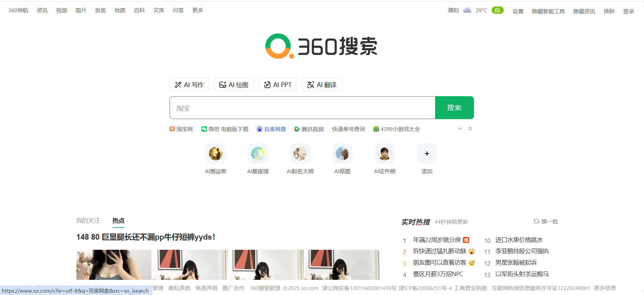Open 津ICP备20006251号-4 footer link
Image resolution: width=644 pixels, height=295 pixels.
click(x=425, y=288)
